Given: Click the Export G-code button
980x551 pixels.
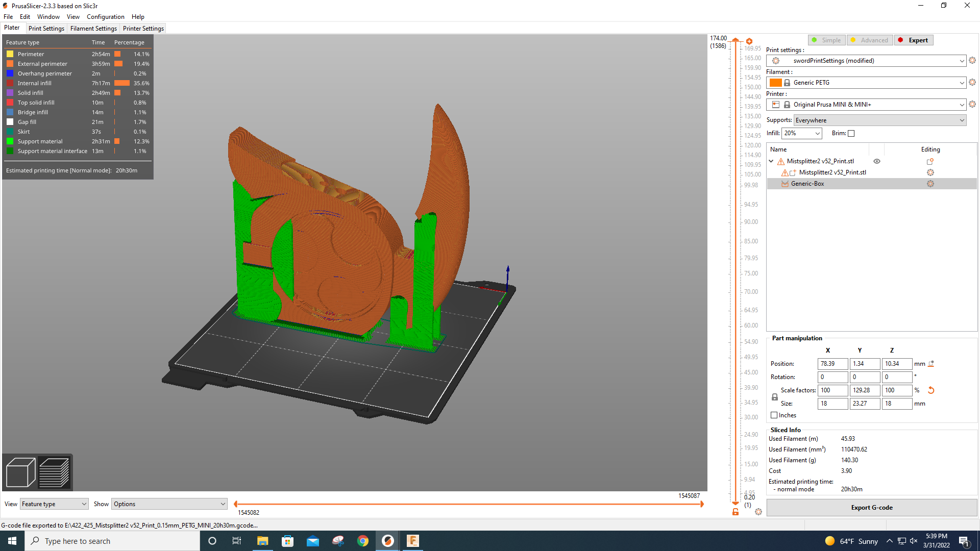Looking at the screenshot, I should (872, 508).
